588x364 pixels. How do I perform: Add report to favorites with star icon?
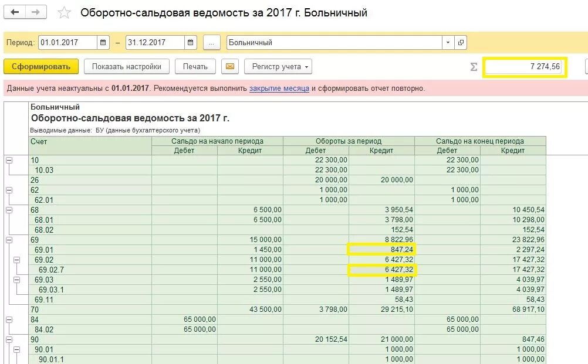pyautogui.click(x=64, y=13)
